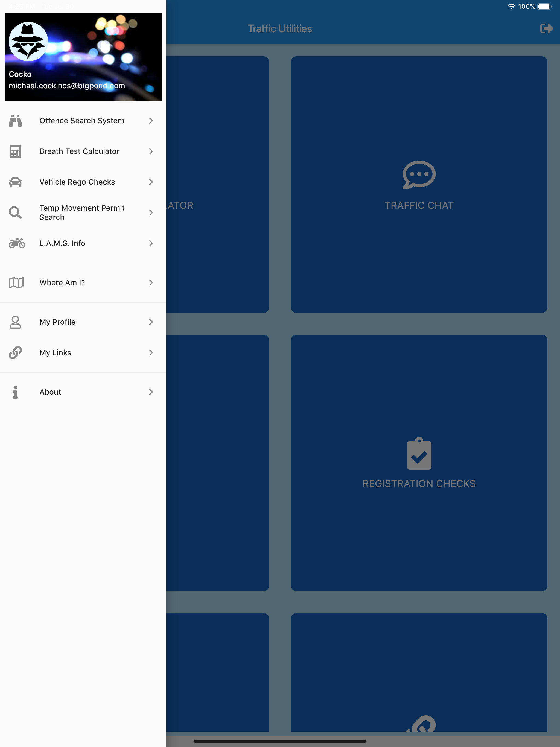Tap the info icon for About
The image size is (560, 747).
(15, 392)
